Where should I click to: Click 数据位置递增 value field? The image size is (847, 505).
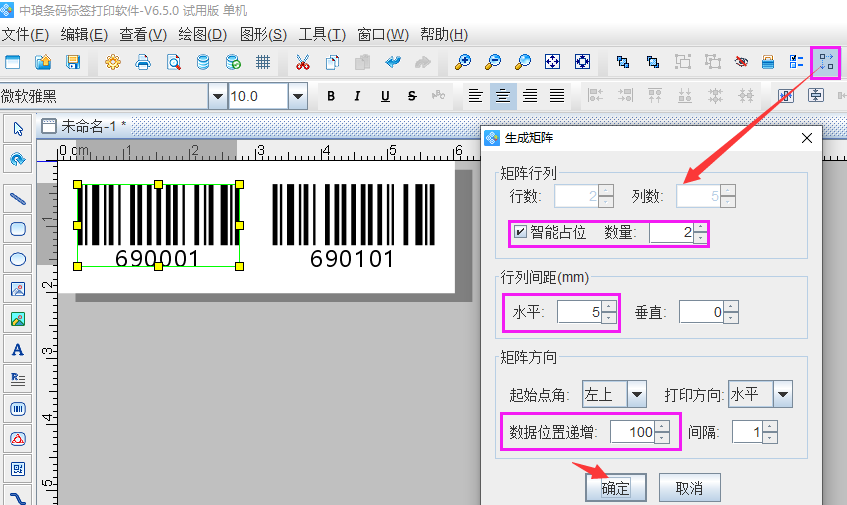633,432
